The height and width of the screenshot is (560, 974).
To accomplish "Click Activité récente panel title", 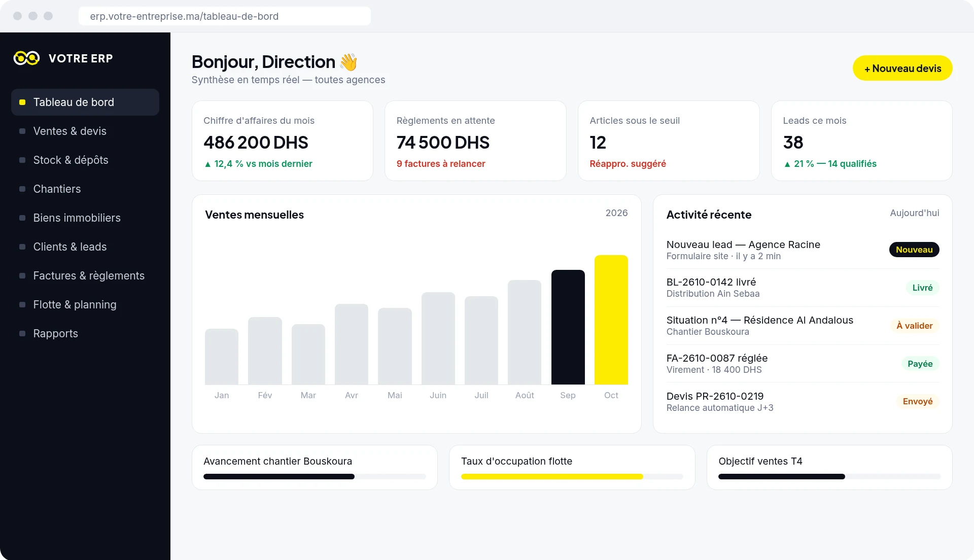I will (x=709, y=215).
